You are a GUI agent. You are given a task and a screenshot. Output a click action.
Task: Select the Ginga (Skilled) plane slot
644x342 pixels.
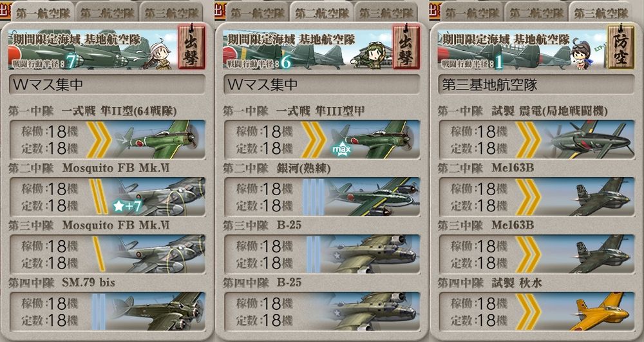[x=322, y=196]
